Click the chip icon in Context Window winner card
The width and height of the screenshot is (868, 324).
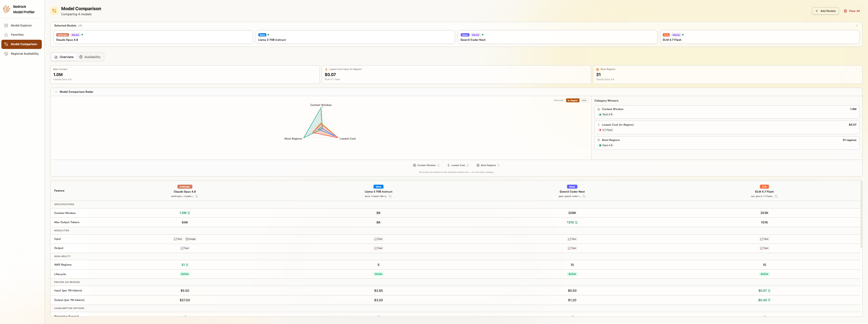599,109
